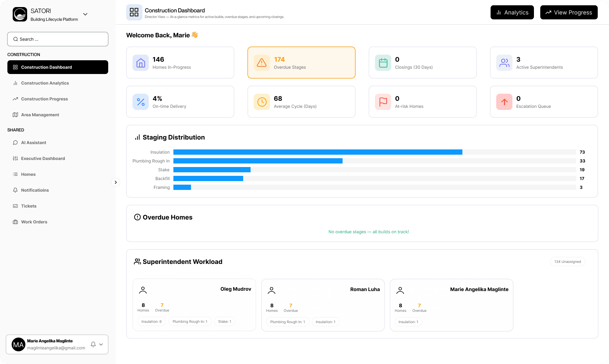Image resolution: width=609 pixels, height=364 pixels.
Task: Click Oleg Mudrov's Insulation: 6 tag
Action: point(152,321)
